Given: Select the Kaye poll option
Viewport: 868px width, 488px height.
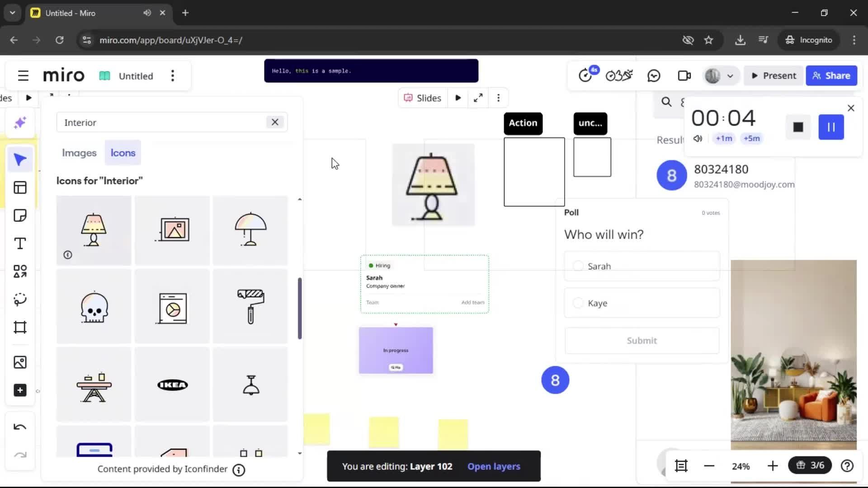Looking at the screenshot, I should point(642,303).
